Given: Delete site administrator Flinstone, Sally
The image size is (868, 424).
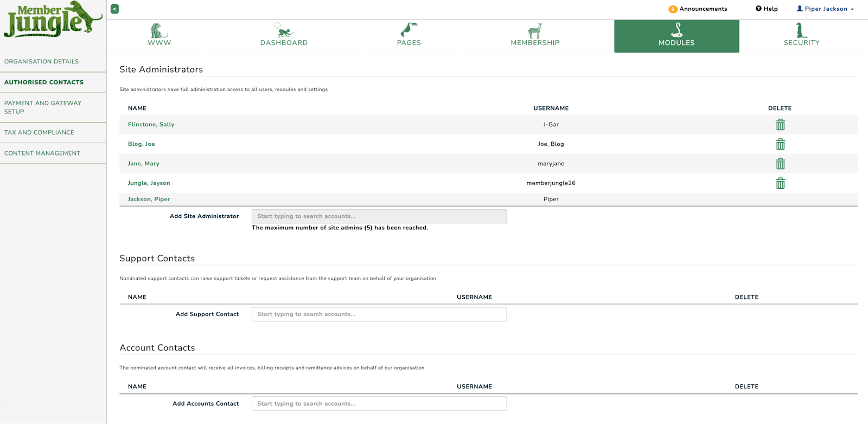Looking at the screenshot, I should click(x=780, y=125).
